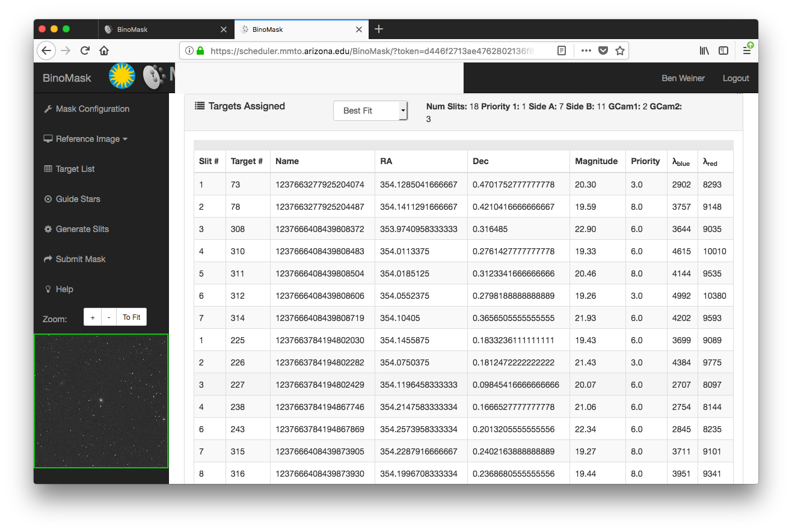Click the Pocket save icon
Screen dimensions: 792x532
point(603,51)
